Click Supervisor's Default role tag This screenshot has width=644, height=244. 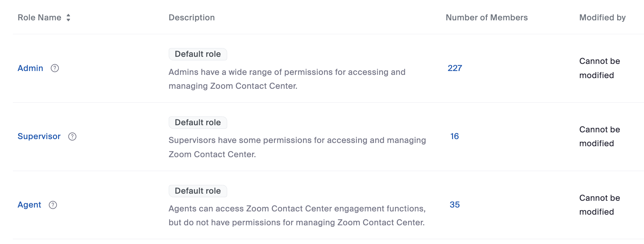point(197,122)
